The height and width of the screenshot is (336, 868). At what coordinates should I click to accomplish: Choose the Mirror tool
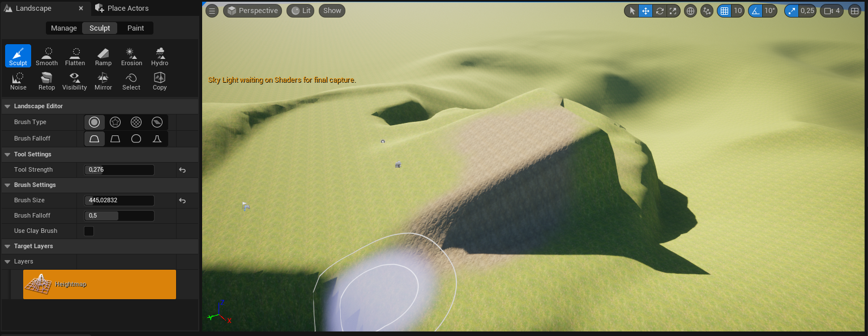pyautogui.click(x=103, y=80)
